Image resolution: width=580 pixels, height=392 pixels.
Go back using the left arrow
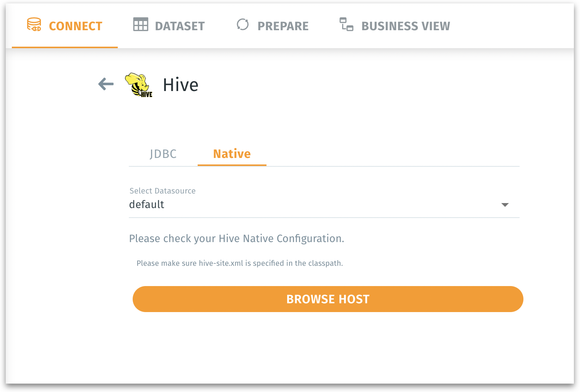[x=106, y=84]
